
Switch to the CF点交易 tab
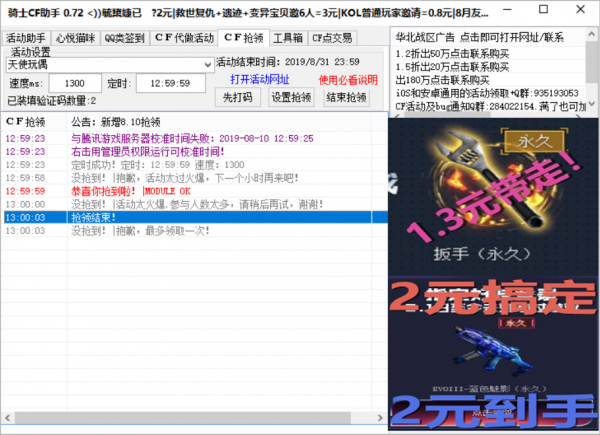[x=332, y=38]
